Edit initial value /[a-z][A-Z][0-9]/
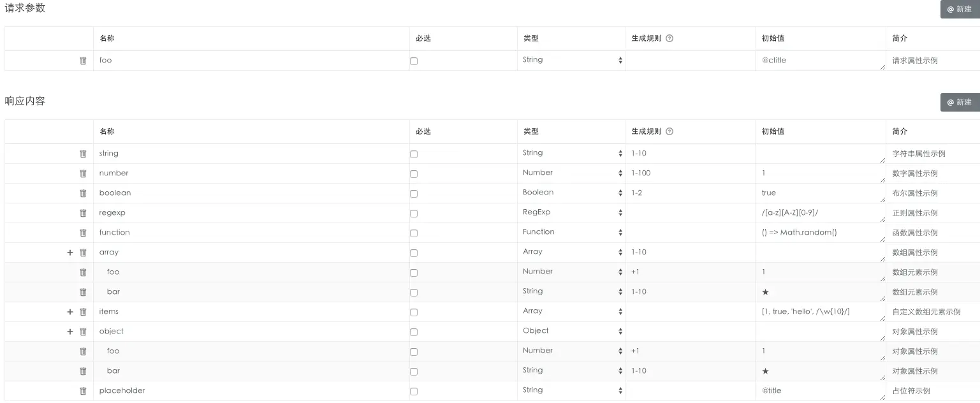Screen dimensions: 980x403 [820, 213]
